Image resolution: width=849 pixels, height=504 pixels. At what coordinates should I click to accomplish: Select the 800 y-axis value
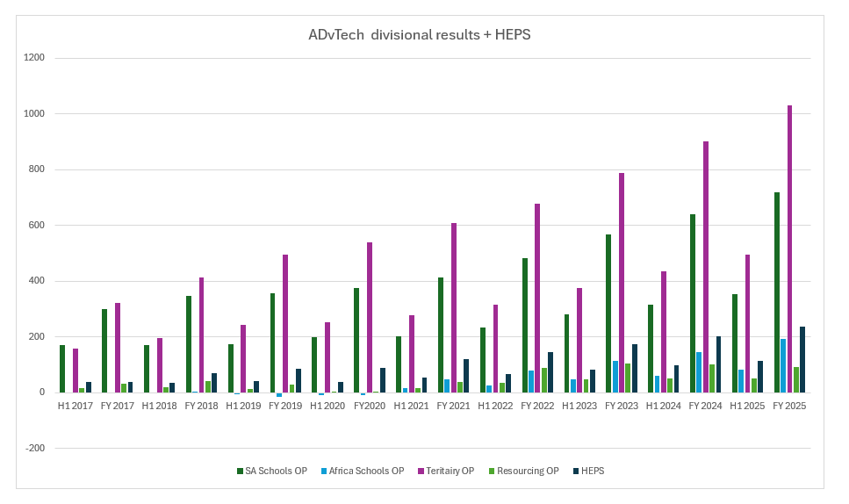coord(37,169)
